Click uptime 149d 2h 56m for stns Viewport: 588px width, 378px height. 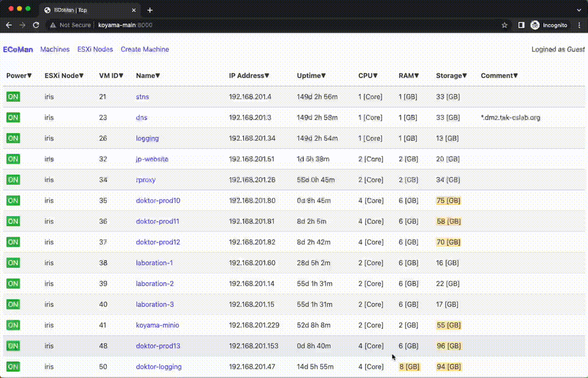317,97
